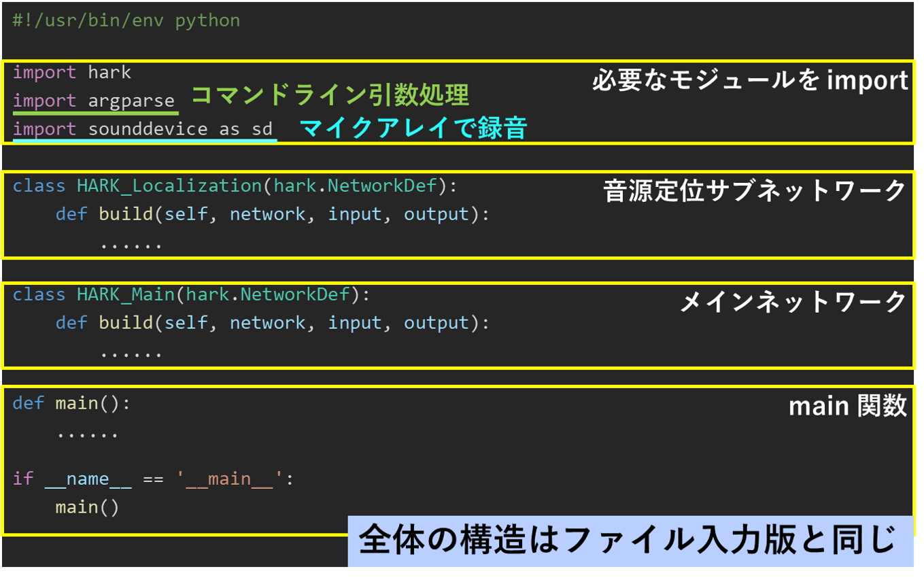Click the ellipsis under def main
924x582 pixels.
click(x=87, y=433)
